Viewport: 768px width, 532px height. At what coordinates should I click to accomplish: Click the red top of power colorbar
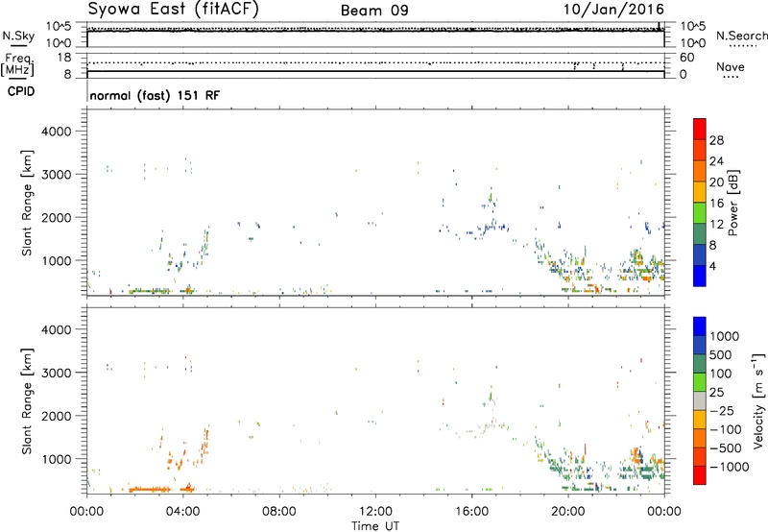[700, 129]
